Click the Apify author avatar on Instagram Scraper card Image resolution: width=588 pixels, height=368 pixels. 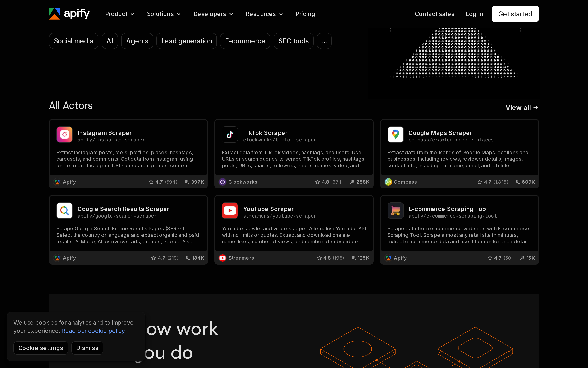click(57, 182)
